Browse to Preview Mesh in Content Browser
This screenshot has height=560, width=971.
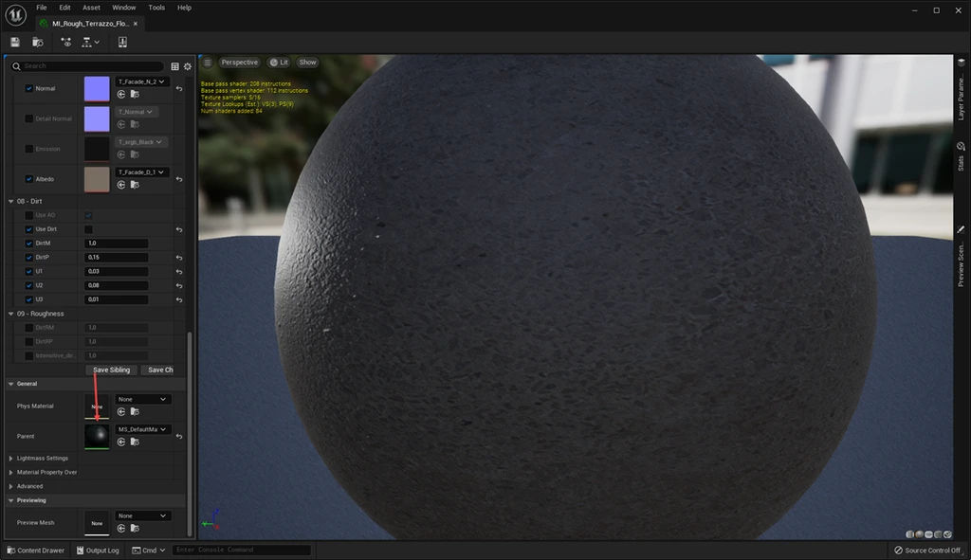[135, 528]
